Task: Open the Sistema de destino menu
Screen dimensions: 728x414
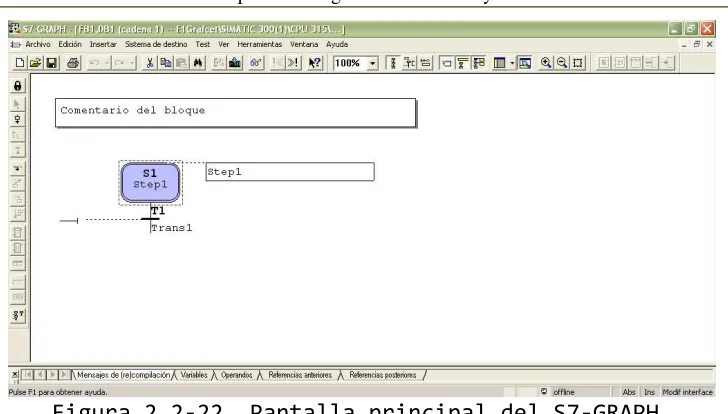Action: click(156, 45)
